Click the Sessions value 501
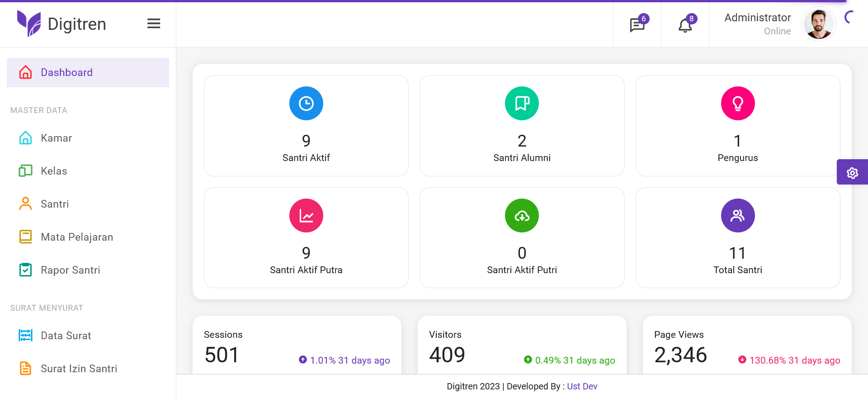This screenshot has height=398, width=868. point(222,355)
